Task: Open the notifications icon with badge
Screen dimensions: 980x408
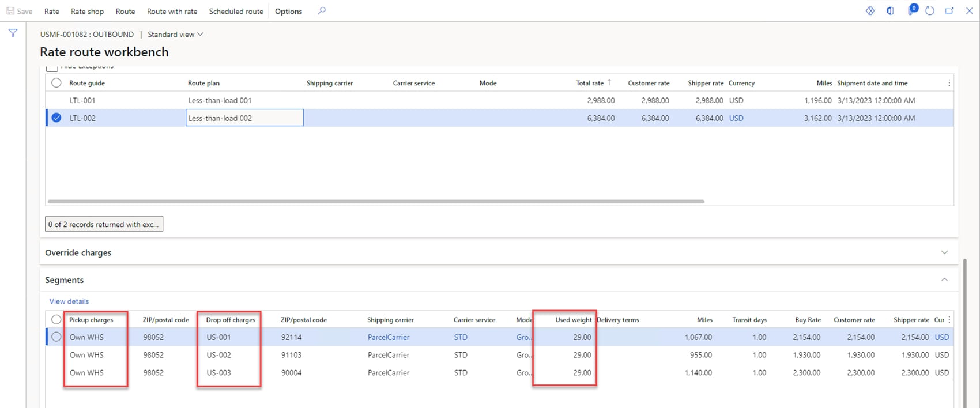Action: coord(911,10)
